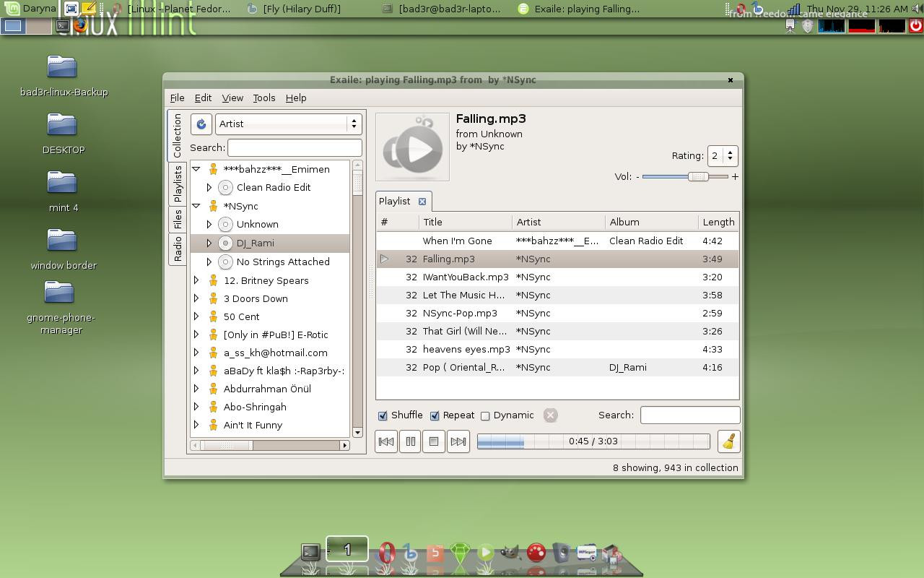Switch to bad3r@bad3r-laptop terminal taskbar window
Image resolution: width=924 pixels, height=578 pixels.
pyautogui.click(x=441, y=9)
